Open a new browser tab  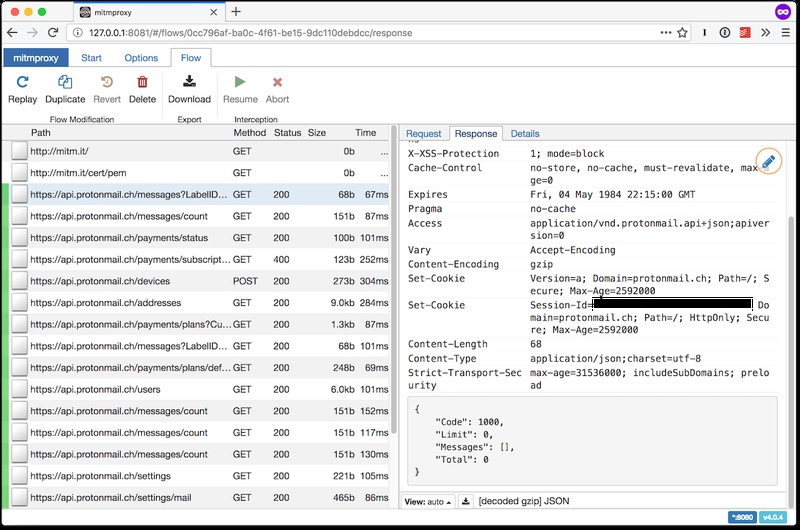point(236,12)
